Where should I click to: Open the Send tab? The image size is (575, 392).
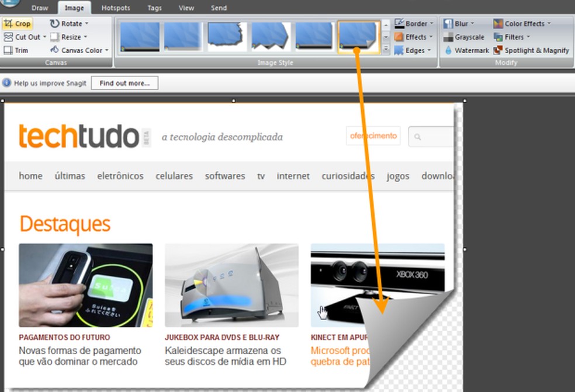pos(219,8)
